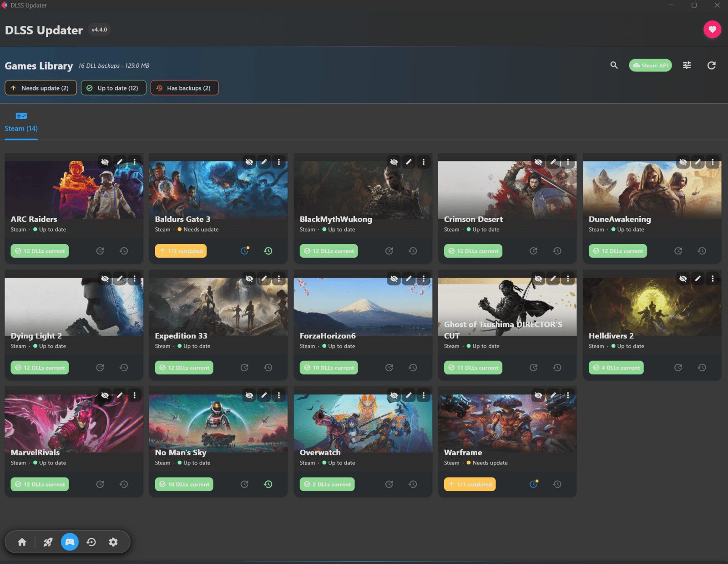728x564 pixels.
Task: Toggle the Steam API status chip
Action: [x=650, y=65]
